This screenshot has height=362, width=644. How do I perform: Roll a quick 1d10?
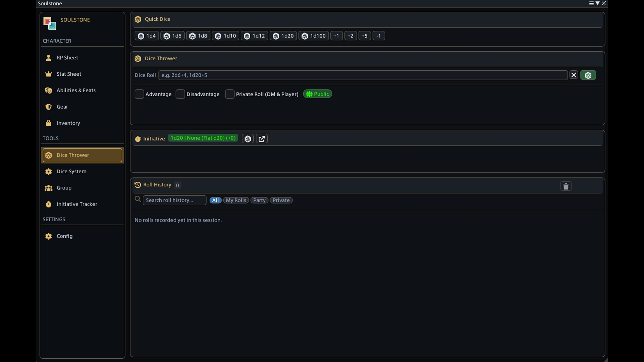(225, 36)
